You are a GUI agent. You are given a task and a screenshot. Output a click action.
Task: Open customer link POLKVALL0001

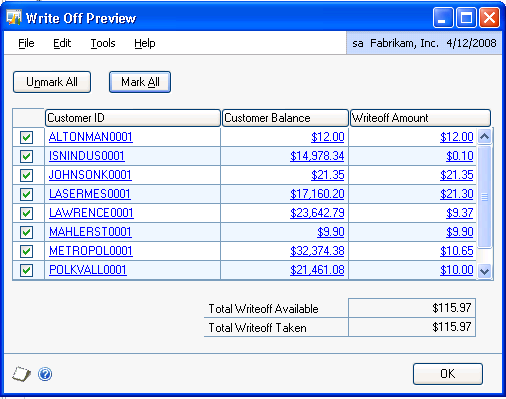[x=88, y=270]
